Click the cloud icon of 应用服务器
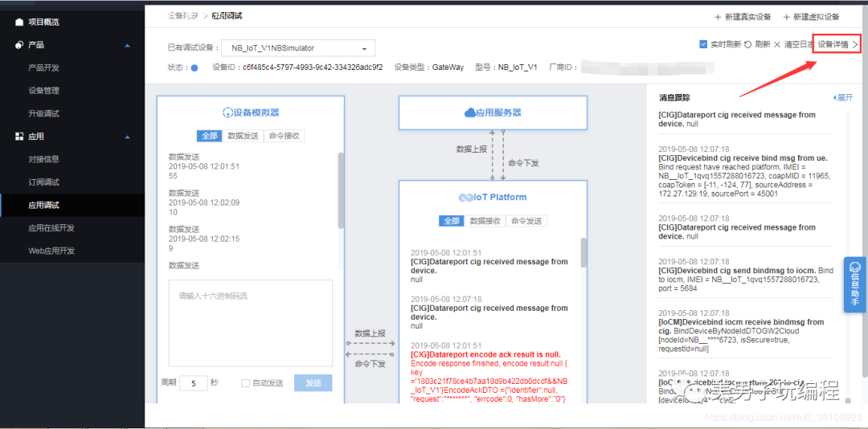 coord(470,113)
